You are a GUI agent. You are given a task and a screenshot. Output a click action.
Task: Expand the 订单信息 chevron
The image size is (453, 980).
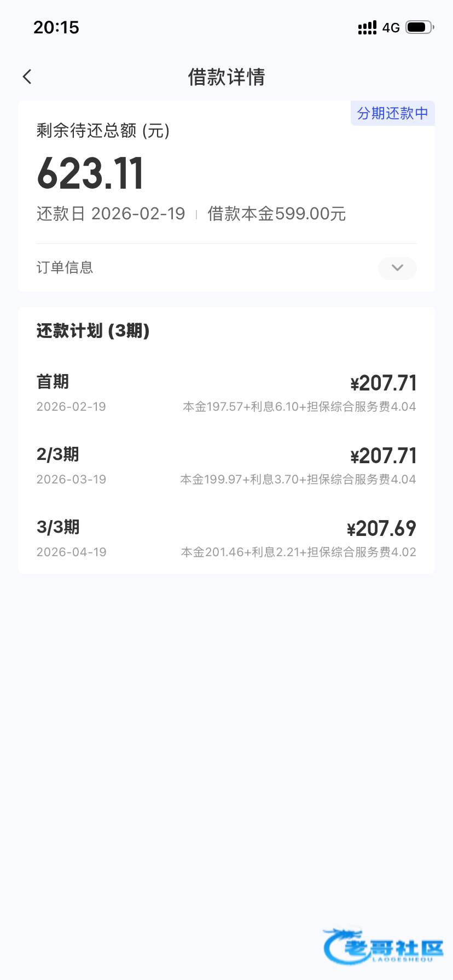coord(397,268)
